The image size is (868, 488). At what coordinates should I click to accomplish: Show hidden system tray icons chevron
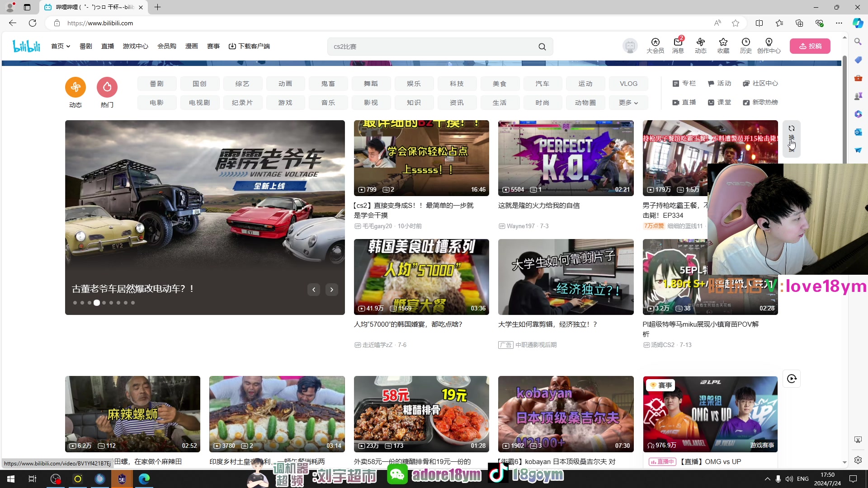pyautogui.click(x=767, y=479)
